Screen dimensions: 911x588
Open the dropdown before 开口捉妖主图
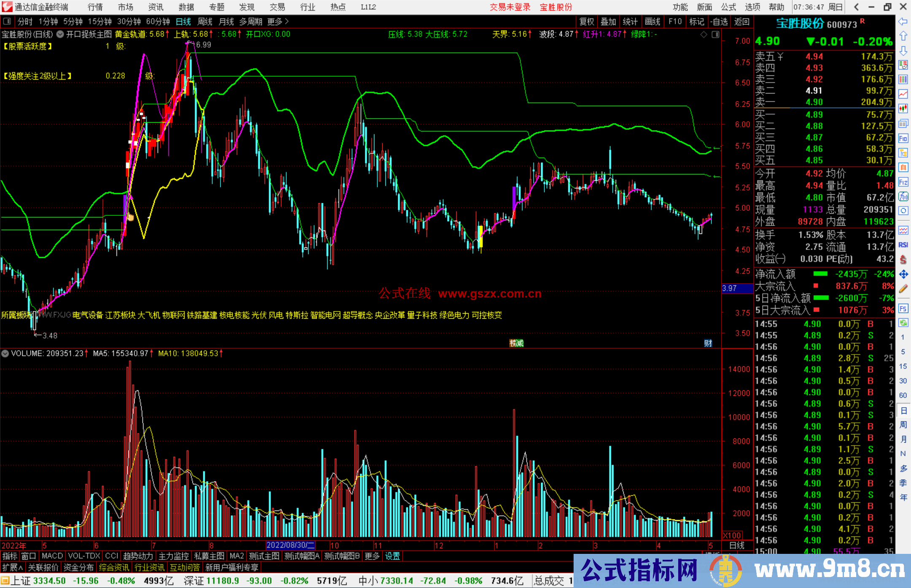click(x=60, y=34)
